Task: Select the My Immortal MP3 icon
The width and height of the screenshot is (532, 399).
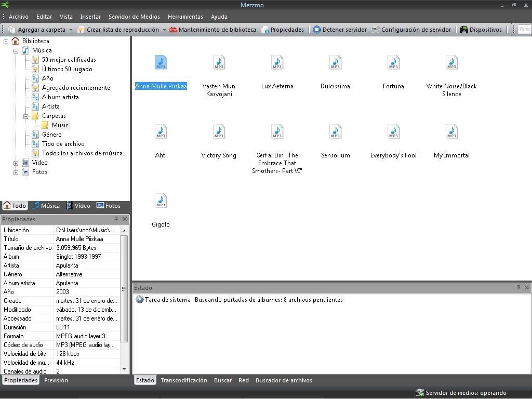Action: (x=451, y=131)
